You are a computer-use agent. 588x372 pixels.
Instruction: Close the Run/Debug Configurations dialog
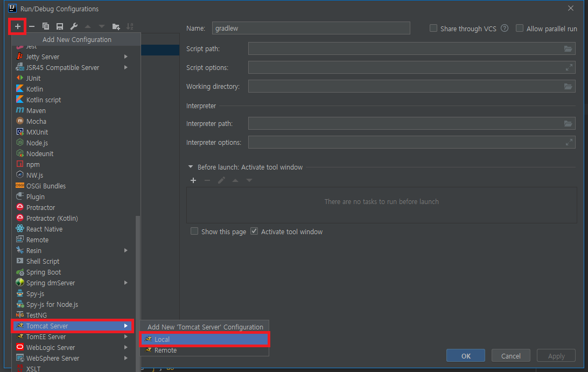point(571,8)
